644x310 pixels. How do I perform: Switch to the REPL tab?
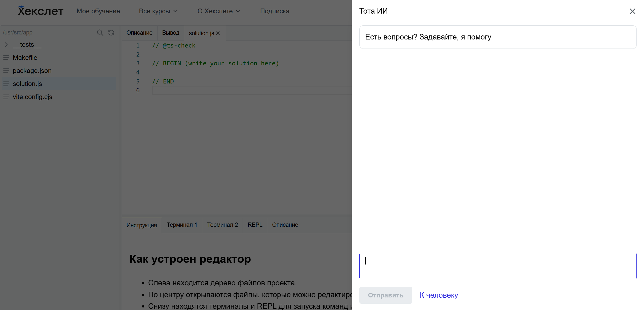click(255, 225)
